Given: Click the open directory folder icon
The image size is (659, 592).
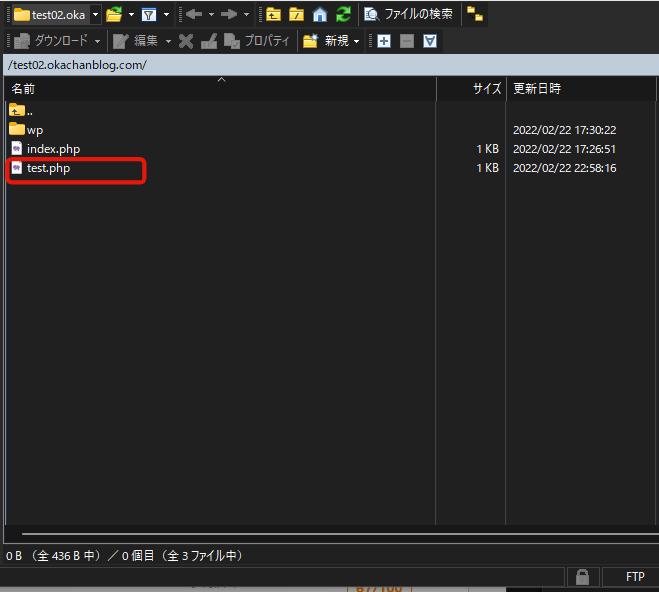Looking at the screenshot, I should click(114, 14).
